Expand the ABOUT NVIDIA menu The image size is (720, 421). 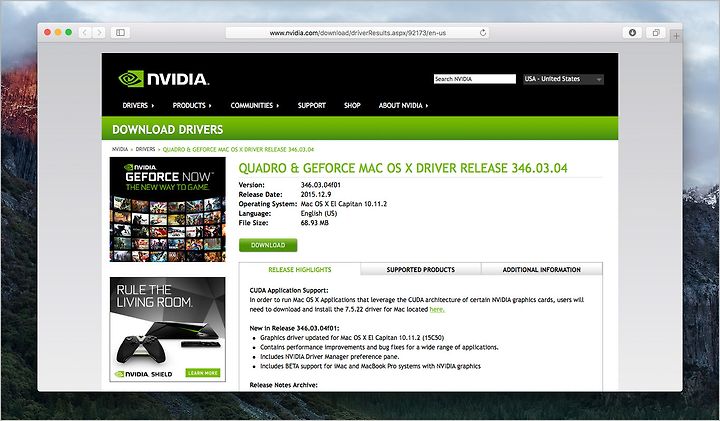pyautogui.click(x=403, y=105)
